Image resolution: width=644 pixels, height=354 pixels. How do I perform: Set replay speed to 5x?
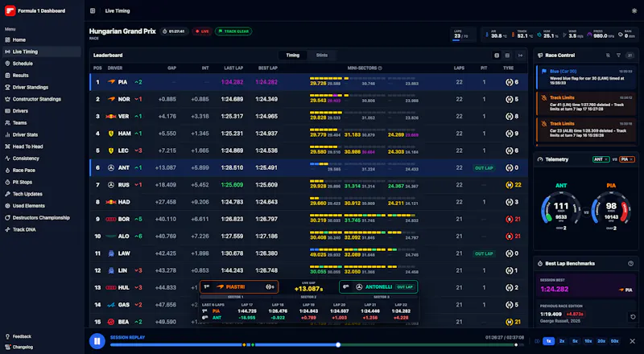click(x=575, y=341)
